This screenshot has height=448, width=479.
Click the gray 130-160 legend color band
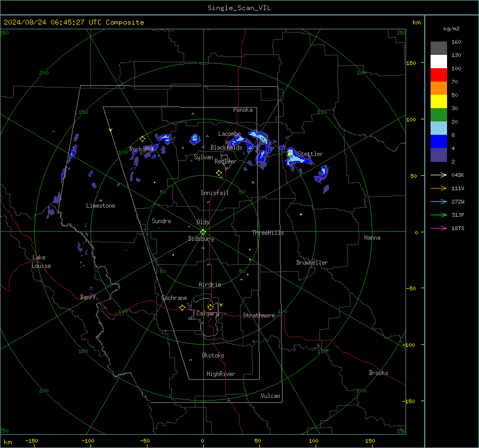click(x=439, y=48)
